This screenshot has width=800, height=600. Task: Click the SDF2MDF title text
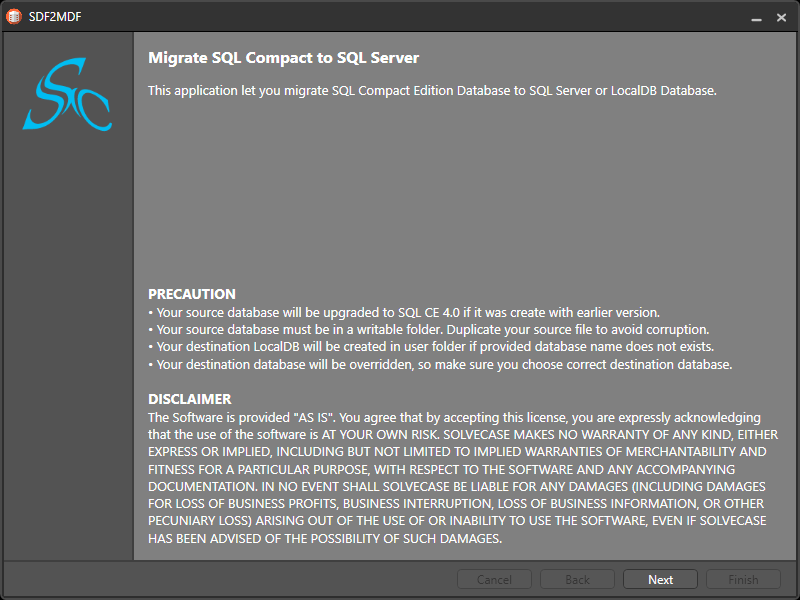click(x=55, y=16)
